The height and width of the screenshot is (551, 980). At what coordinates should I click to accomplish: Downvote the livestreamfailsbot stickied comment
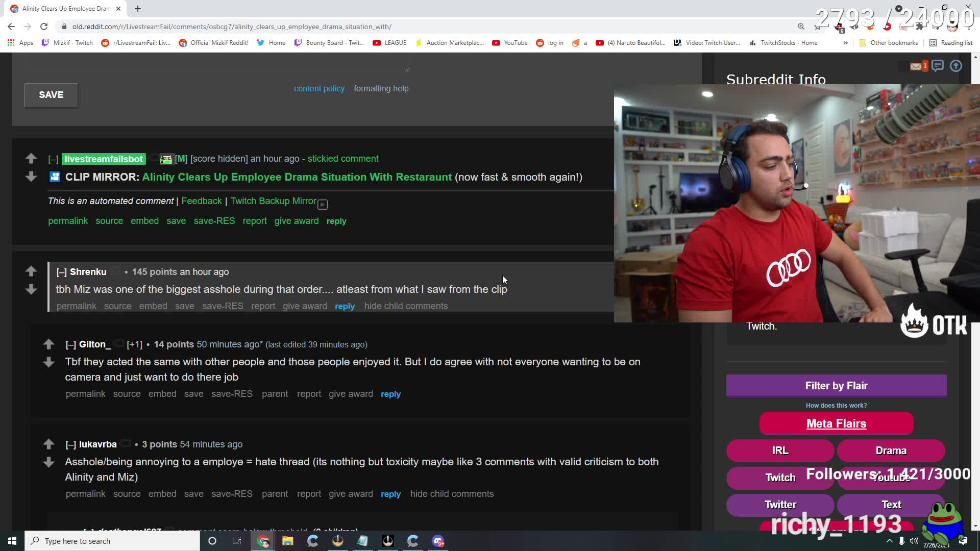pos(31,177)
